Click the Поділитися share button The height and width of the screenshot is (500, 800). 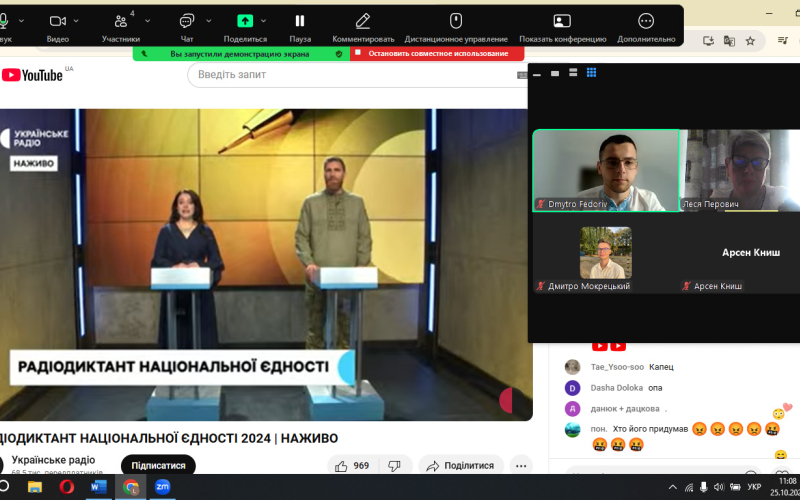[461, 466]
